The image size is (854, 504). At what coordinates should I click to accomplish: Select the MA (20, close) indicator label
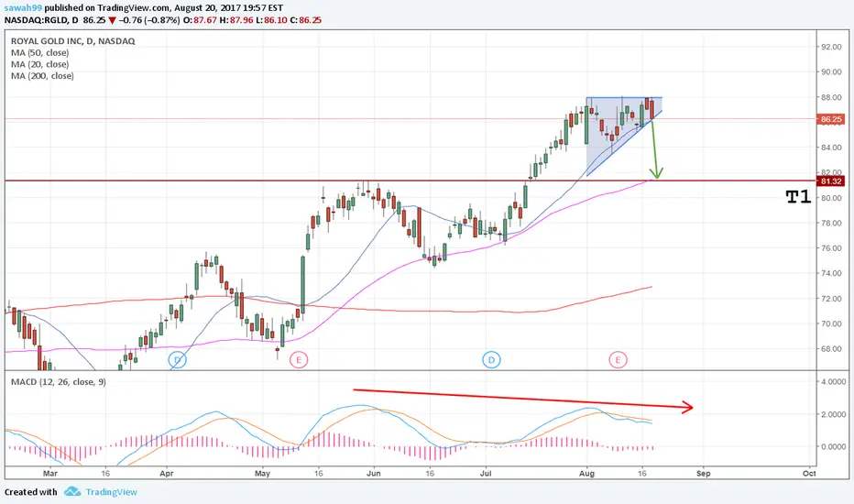tap(39, 64)
